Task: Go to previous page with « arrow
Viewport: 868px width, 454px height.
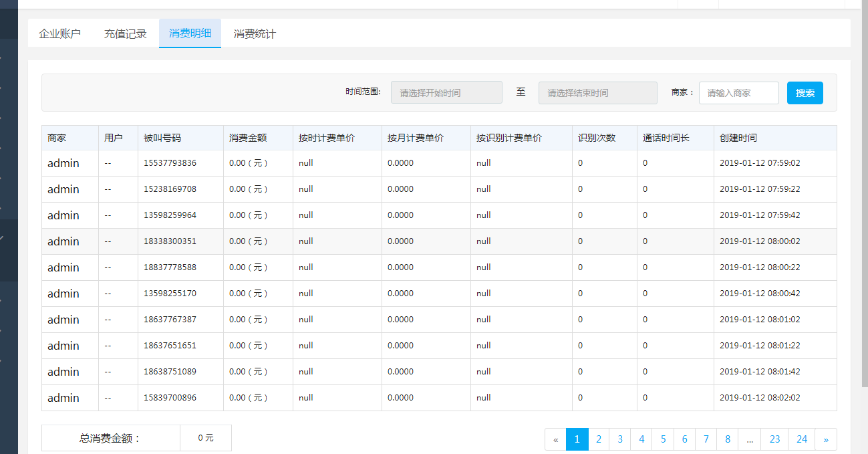Action: [x=555, y=439]
